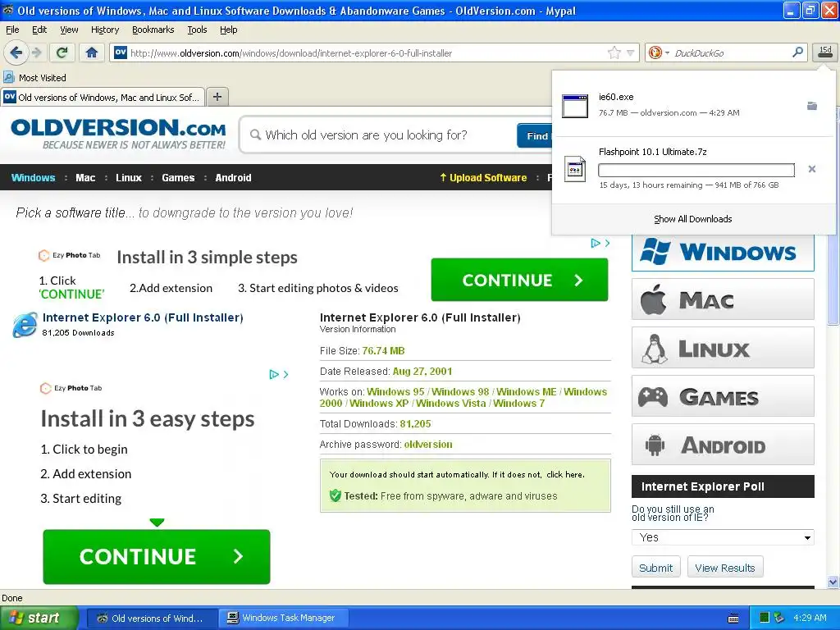Open the Upload Software link

(482, 177)
